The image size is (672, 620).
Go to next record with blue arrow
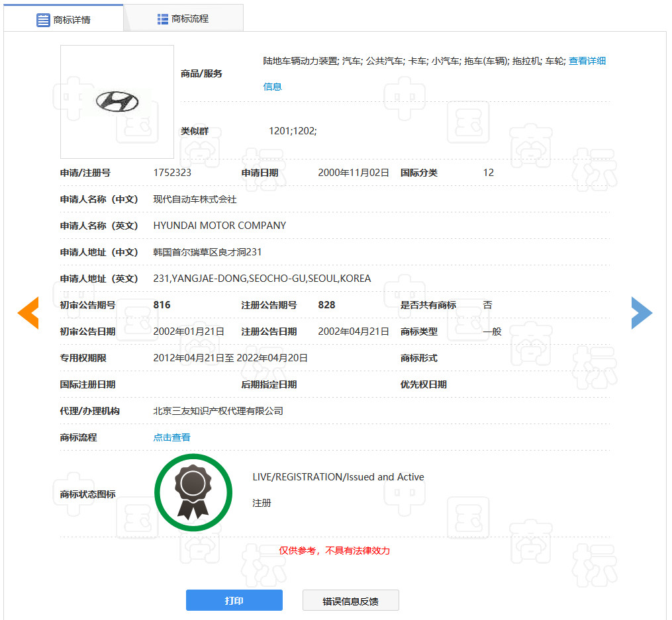(x=642, y=312)
